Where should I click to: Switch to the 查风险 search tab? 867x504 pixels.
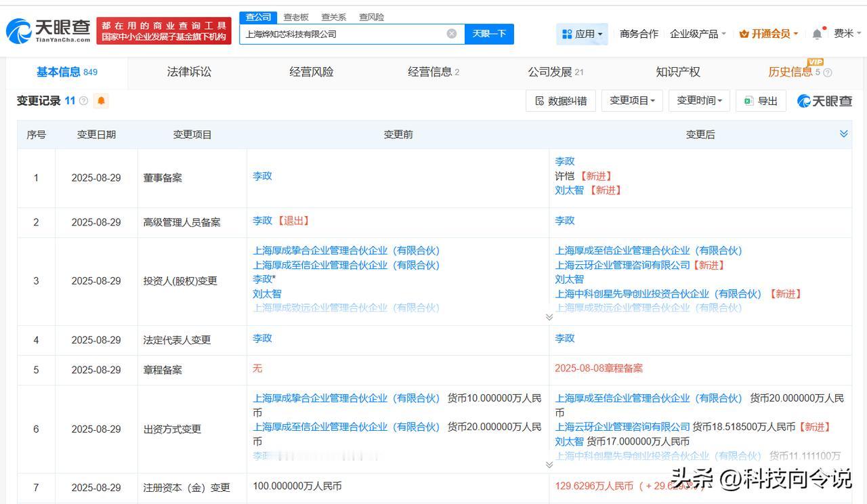(x=371, y=17)
